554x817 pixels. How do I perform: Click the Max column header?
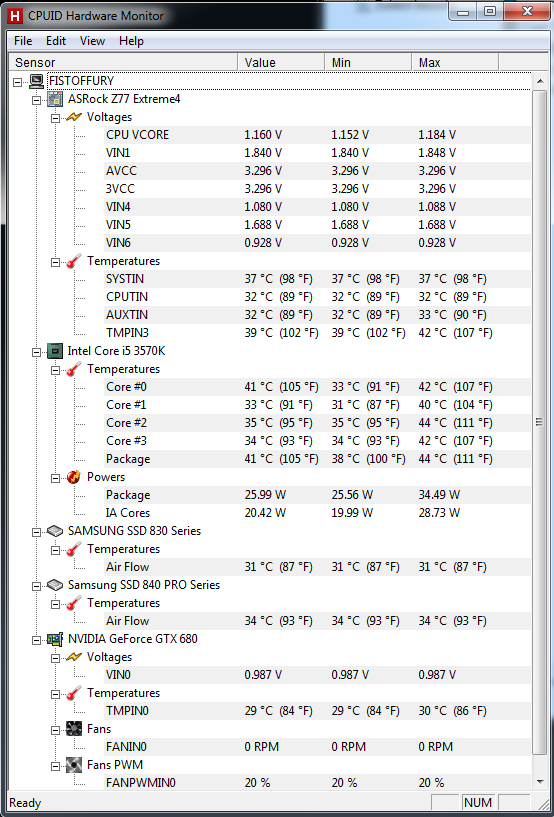coord(455,63)
